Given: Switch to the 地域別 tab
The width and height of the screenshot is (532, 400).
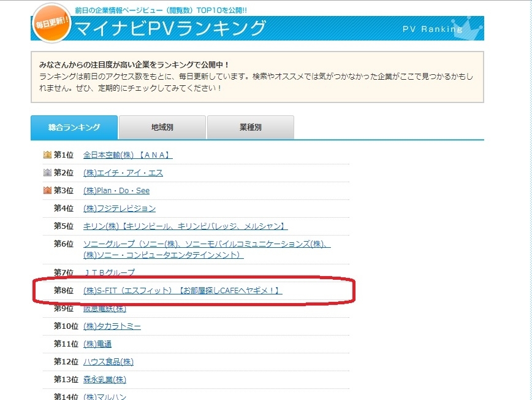Looking at the screenshot, I should coord(162,128).
